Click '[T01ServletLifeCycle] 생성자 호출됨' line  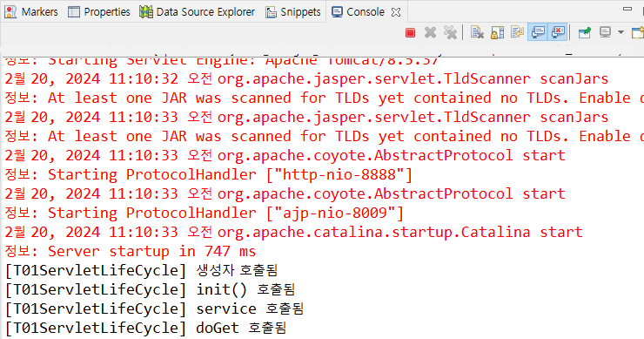point(141,270)
